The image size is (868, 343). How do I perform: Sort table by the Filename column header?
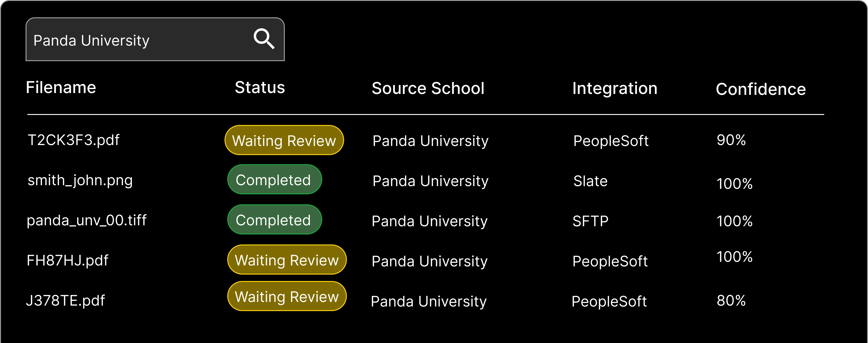[61, 87]
